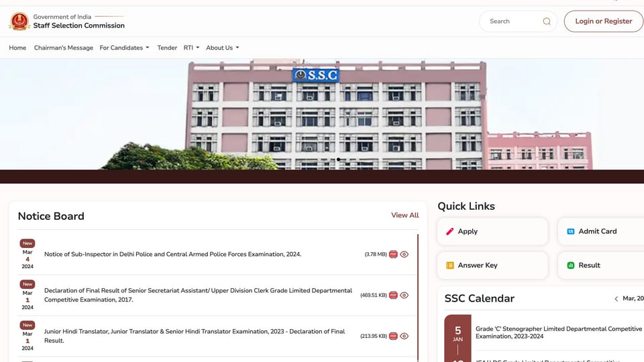The image size is (644, 362).
Task: Click the Admit Card ID icon
Action: coord(570,231)
